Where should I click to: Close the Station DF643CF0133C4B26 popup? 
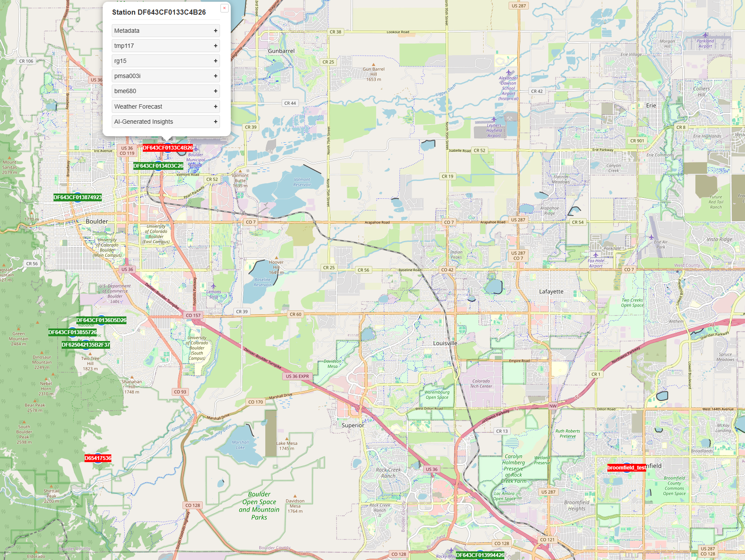(x=224, y=7)
